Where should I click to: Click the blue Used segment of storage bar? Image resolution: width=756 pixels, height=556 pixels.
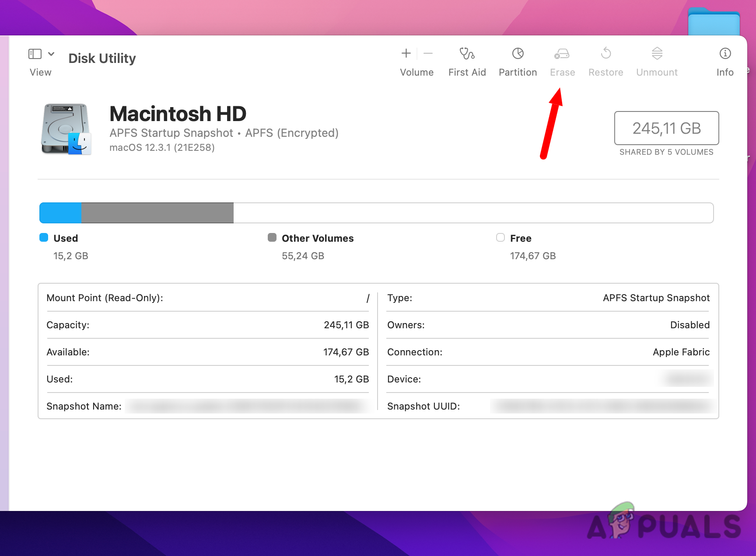tap(60, 213)
